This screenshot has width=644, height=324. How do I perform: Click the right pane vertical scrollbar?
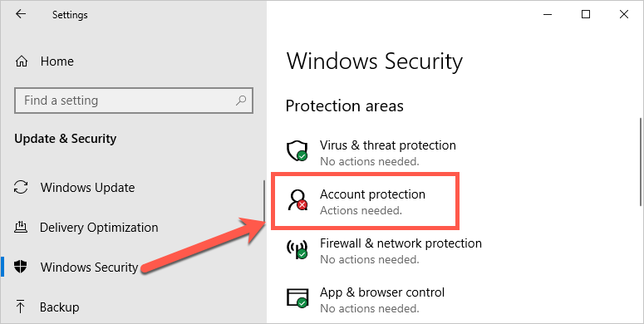(641, 163)
